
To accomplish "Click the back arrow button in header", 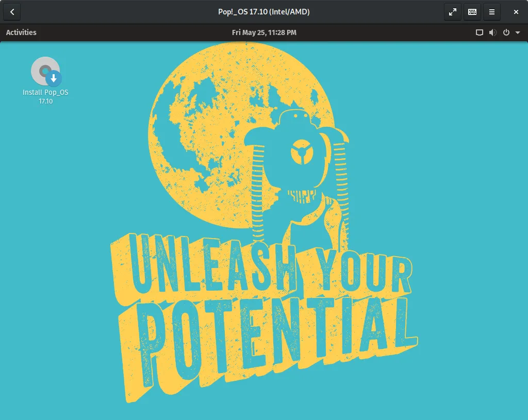I will 12,12.
